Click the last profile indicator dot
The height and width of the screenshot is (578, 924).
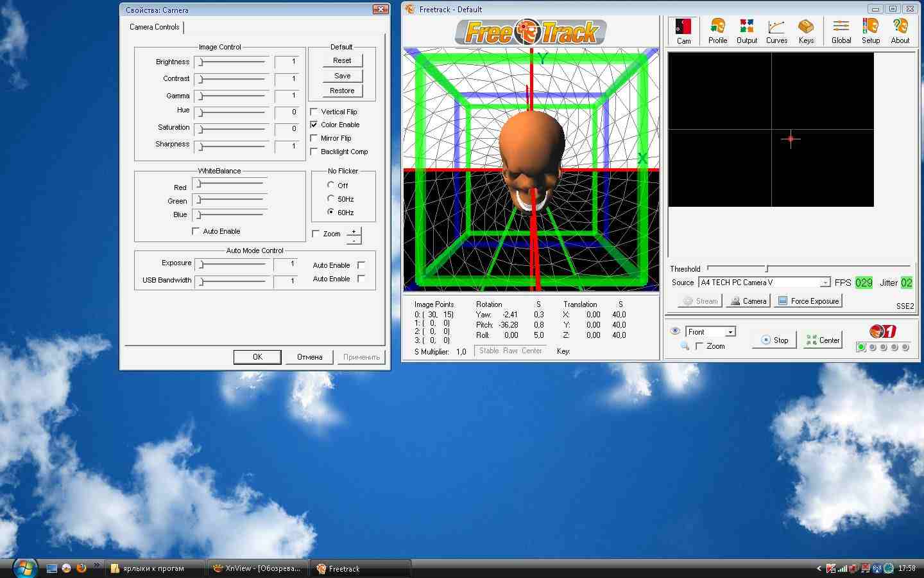(905, 347)
